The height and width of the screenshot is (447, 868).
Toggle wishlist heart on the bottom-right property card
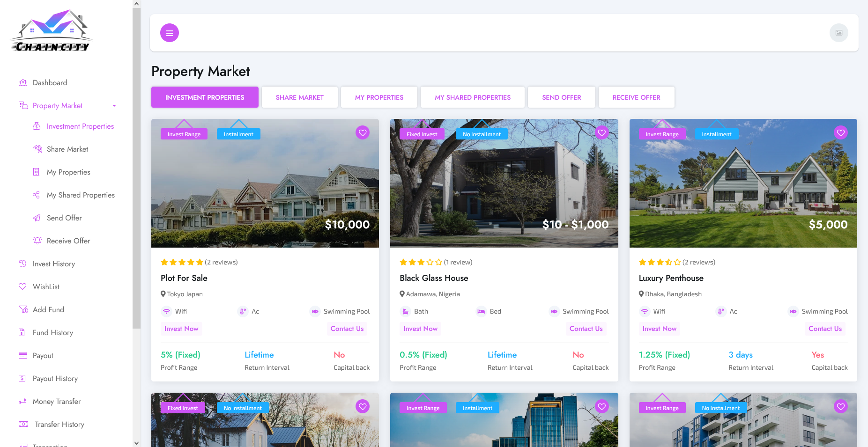coord(841,407)
